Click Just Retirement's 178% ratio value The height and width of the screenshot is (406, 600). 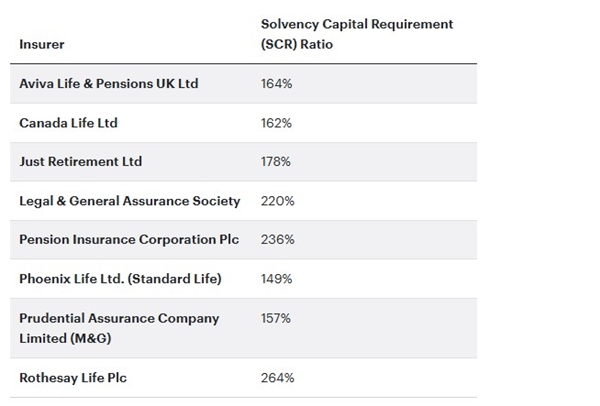(x=276, y=162)
